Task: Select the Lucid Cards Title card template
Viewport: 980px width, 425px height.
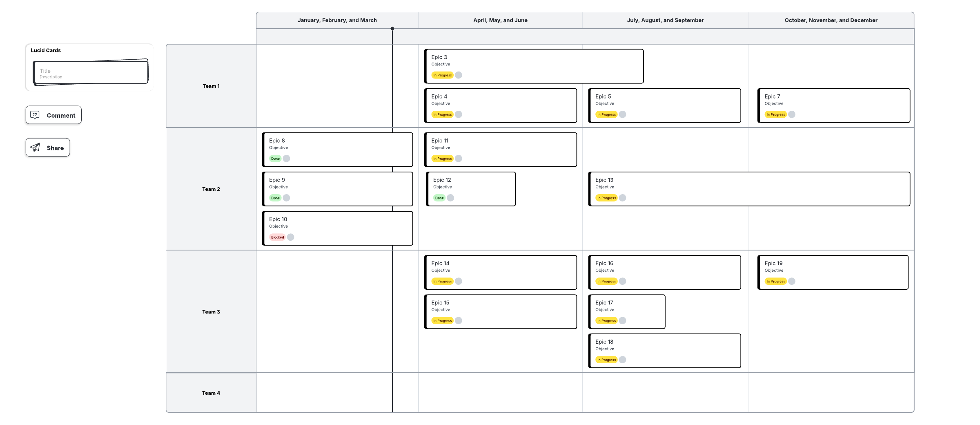Action: pos(91,73)
